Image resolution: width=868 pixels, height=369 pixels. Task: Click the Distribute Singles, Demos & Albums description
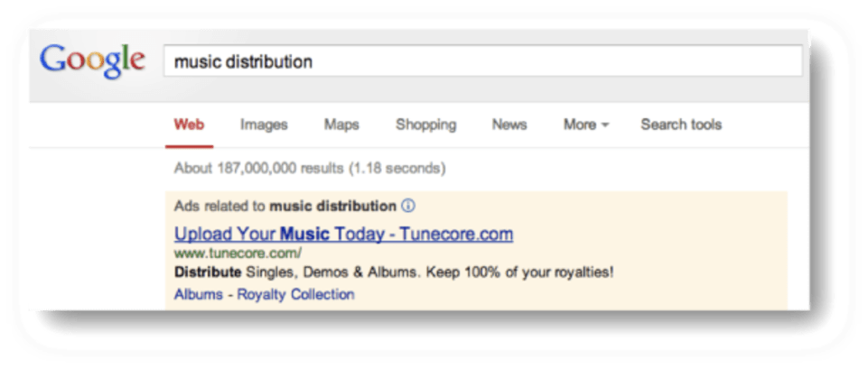pyautogui.click(x=394, y=272)
